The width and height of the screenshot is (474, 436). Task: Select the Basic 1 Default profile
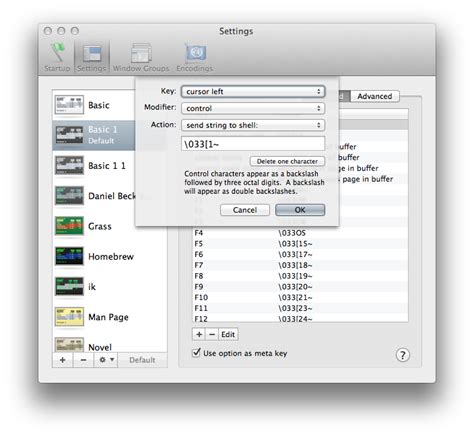(94, 135)
